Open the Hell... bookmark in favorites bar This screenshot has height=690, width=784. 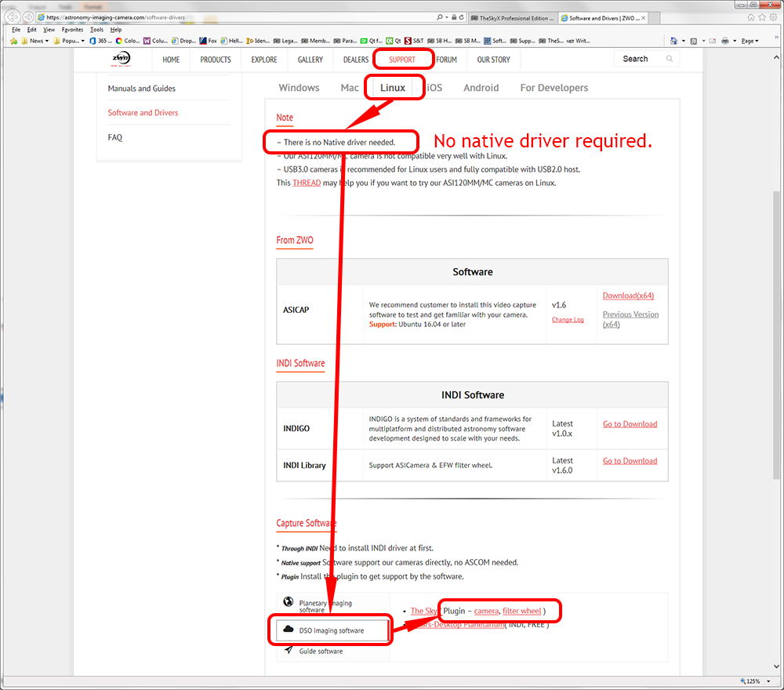(x=232, y=41)
